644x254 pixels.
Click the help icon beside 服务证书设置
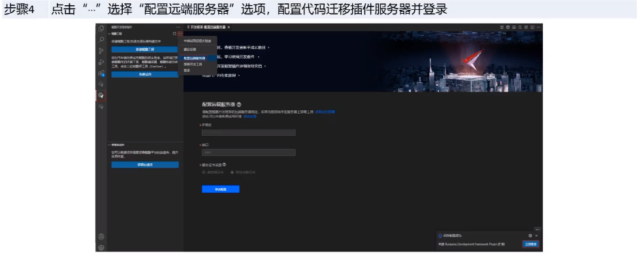pyautogui.click(x=224, y=165)
